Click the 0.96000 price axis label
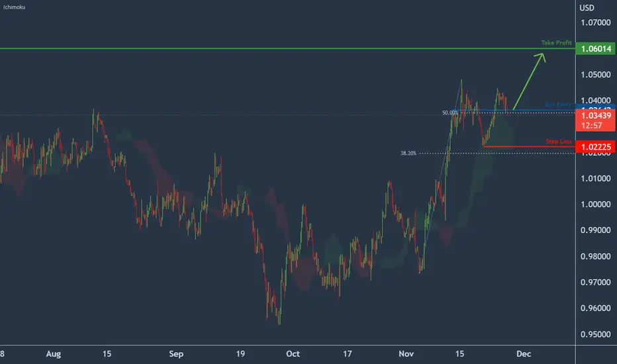Viewport: 617px width, 364px height. 596,308
